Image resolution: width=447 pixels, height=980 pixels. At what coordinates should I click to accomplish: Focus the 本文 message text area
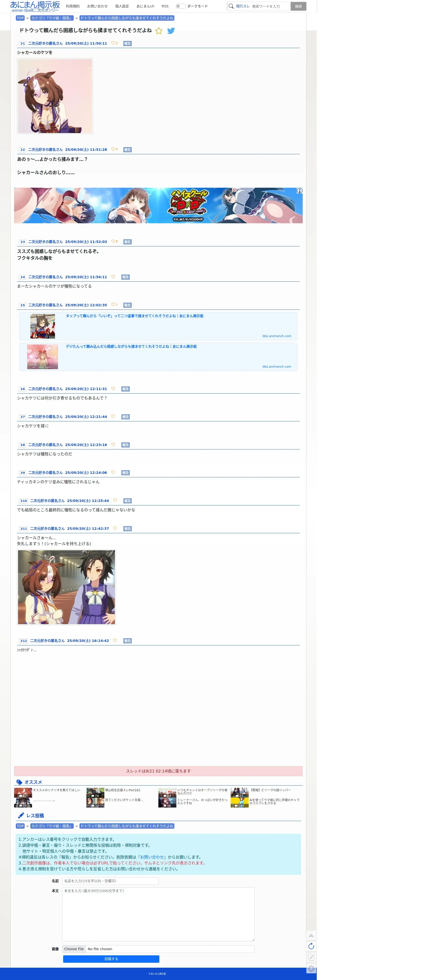point(158,914)
